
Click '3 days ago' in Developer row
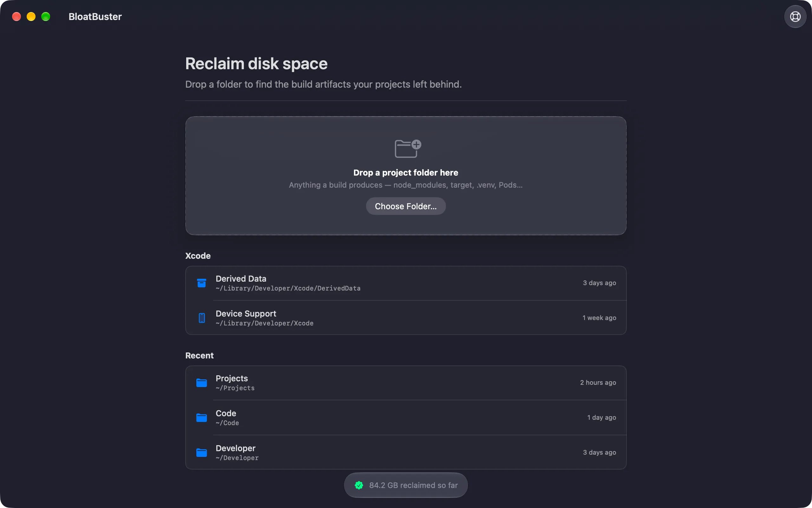pos(599,452)
